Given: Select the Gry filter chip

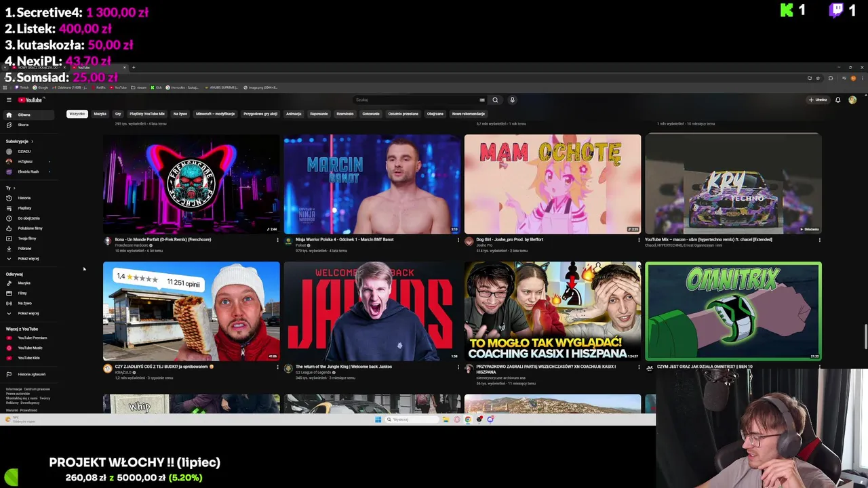Looking at the screenshot, I should (x=118, y=114).
